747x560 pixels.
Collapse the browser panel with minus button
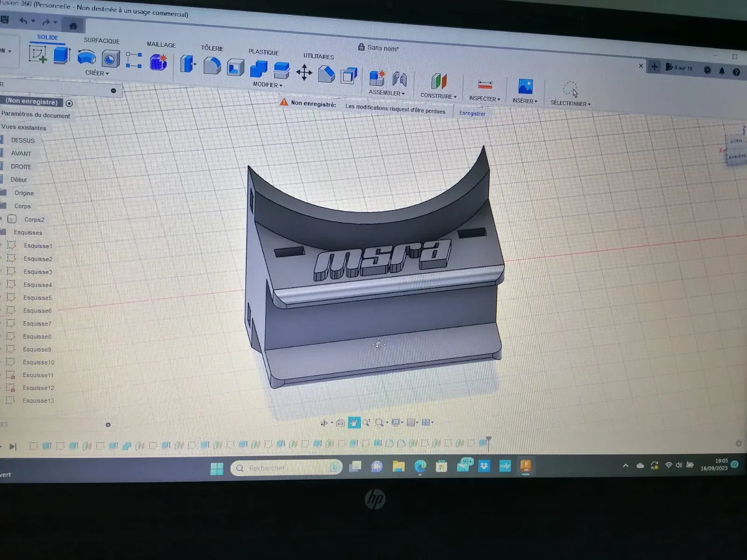point(113,91)
